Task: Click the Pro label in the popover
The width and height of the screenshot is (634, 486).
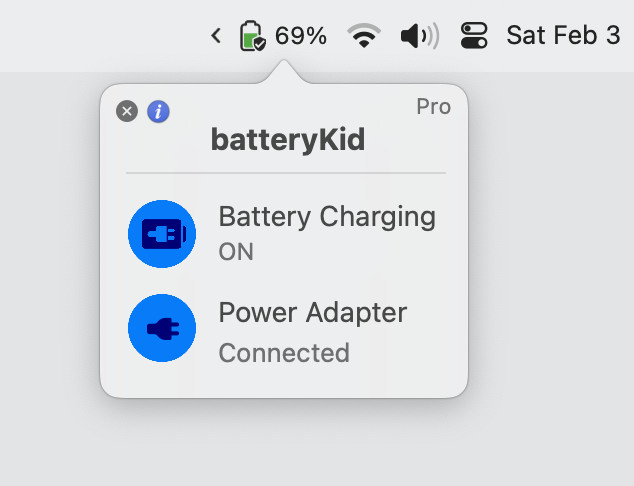Action: [433, 107]
